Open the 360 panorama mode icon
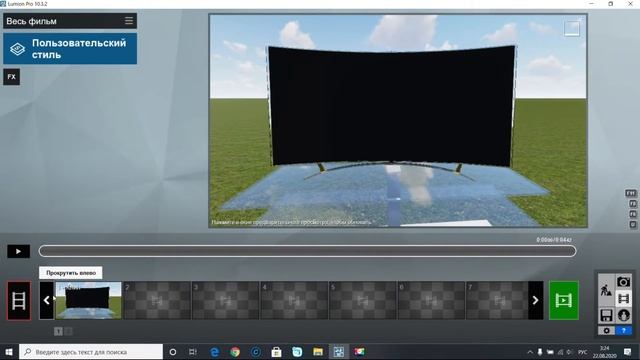 [623, 315]
